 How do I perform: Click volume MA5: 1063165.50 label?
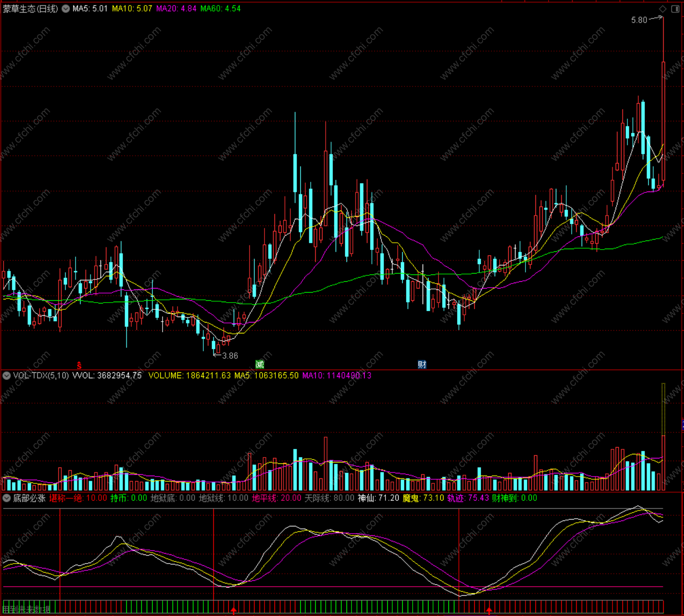pyautogui.click(x=266, y=375)
